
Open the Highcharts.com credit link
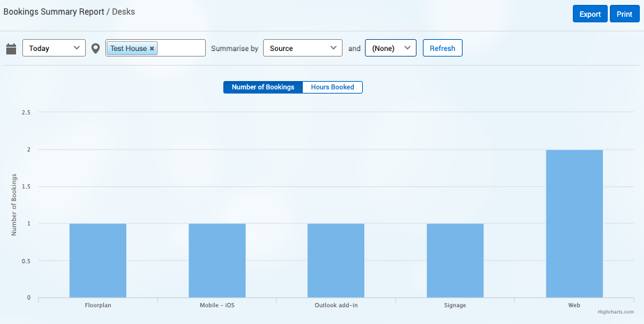pyautogui.click(x=615, y=312)
